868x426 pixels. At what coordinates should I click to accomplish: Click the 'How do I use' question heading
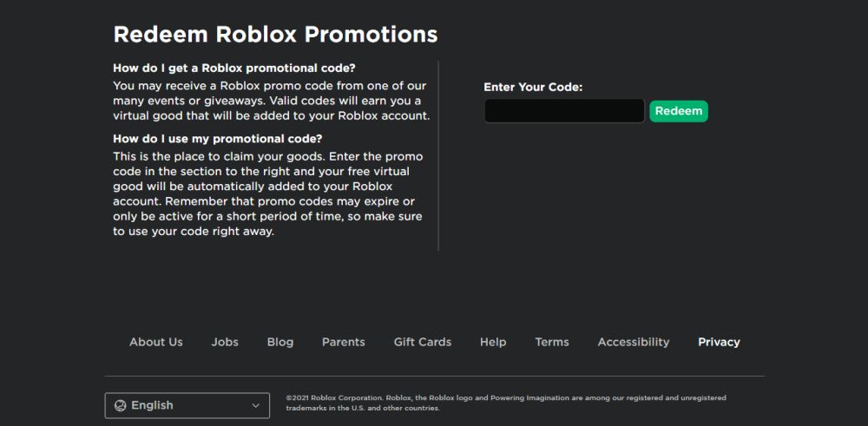tap(218, 139)
